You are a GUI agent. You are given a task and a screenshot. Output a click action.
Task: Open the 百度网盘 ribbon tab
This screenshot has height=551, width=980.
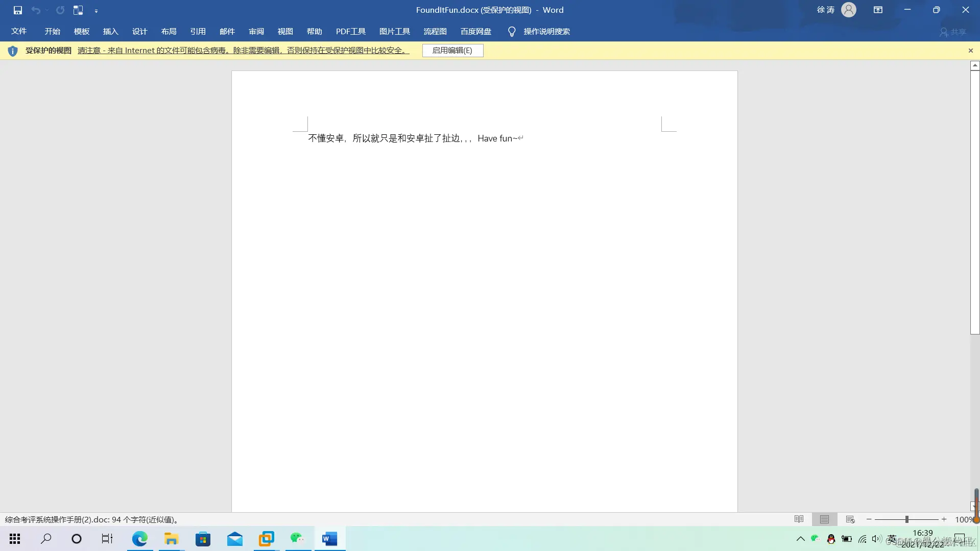pyautogui.click(x=476, y=31)
